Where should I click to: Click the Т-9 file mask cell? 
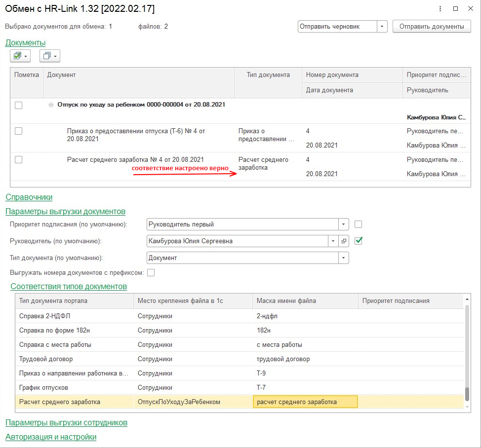(x=306, y=373)
